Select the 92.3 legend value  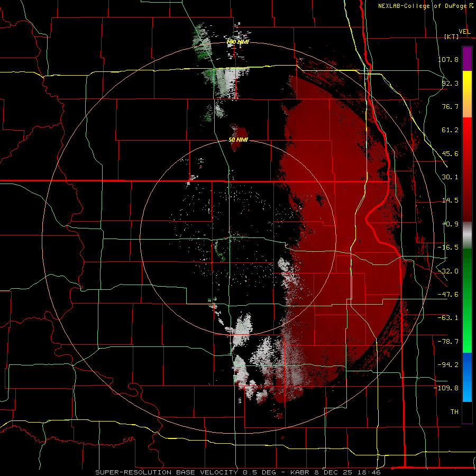point(450,83)
